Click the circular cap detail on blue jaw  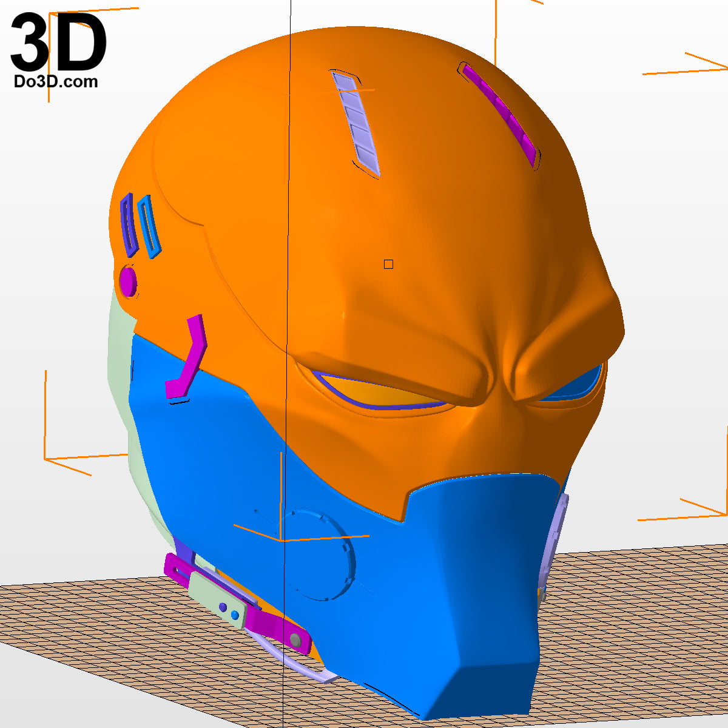315,554
